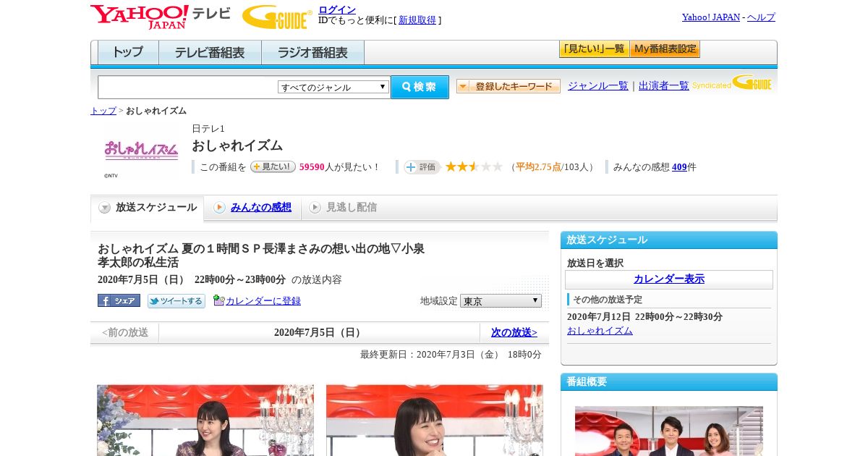The height and width of the screenshot is (456, 868).
Task: Click the 日テレ1 channel label
Action: [x=208, y=129]
